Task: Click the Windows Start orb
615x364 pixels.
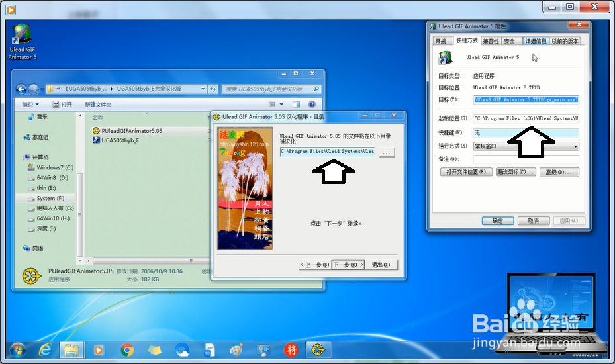Action: [18, 350]
